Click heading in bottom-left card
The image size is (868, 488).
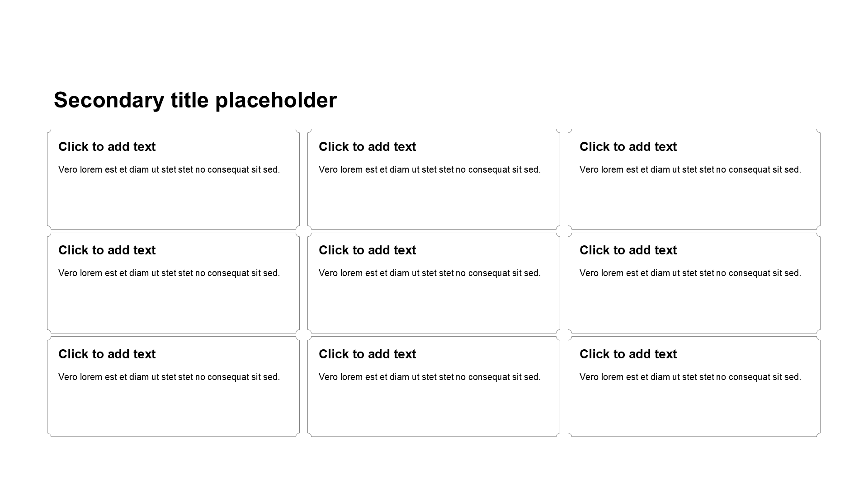107,354
